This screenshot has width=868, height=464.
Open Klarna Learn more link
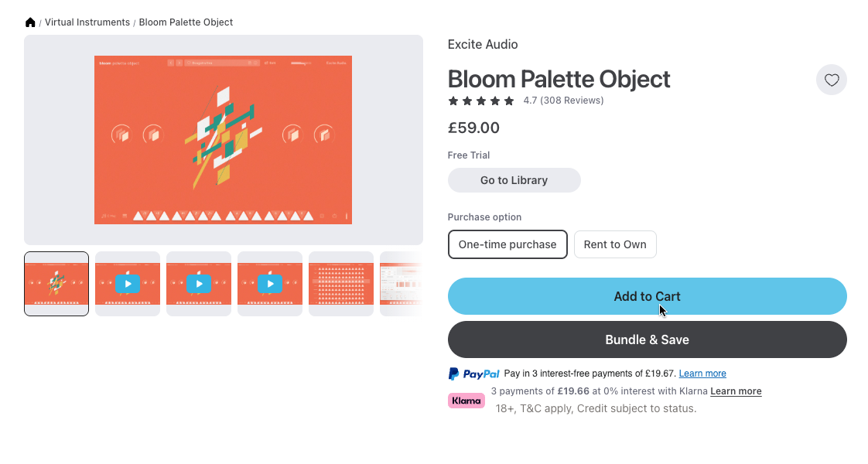click(x=736, y=391)
